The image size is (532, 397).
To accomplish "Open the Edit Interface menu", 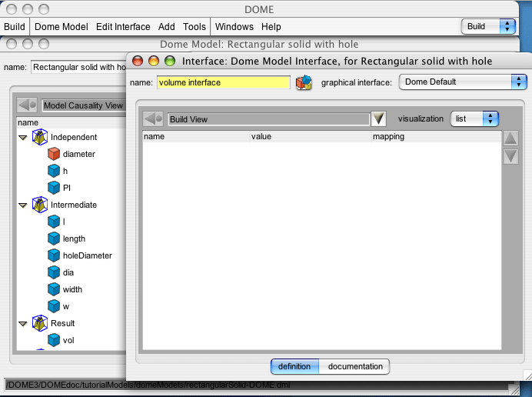I will (123, 26).
